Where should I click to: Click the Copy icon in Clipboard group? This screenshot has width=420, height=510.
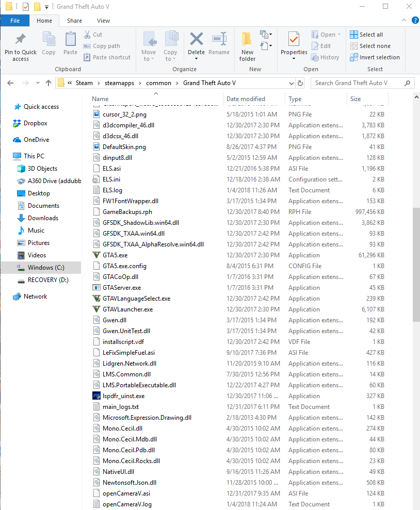click(49, 39)
